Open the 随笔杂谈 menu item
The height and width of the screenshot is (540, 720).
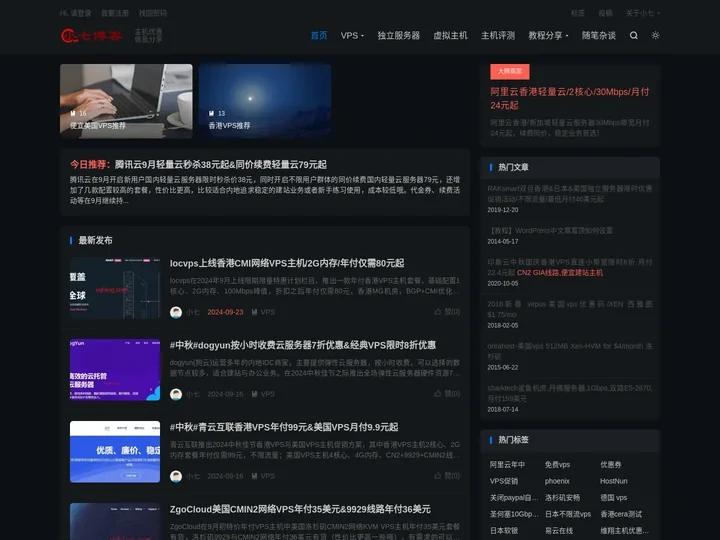599,35
